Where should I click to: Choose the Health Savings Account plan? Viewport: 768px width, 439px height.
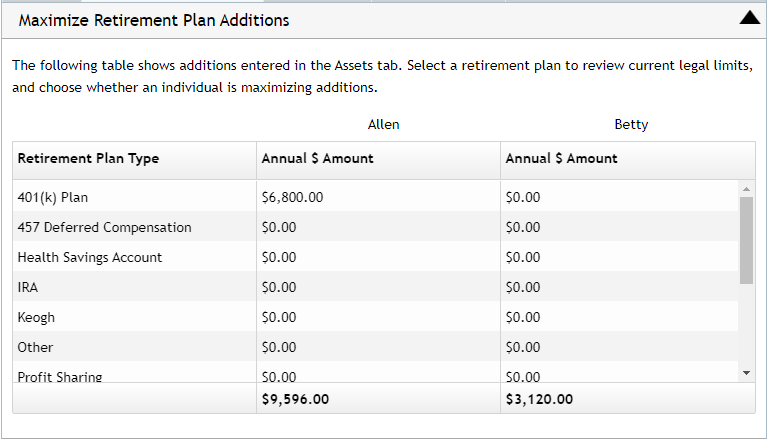point(376,257)
